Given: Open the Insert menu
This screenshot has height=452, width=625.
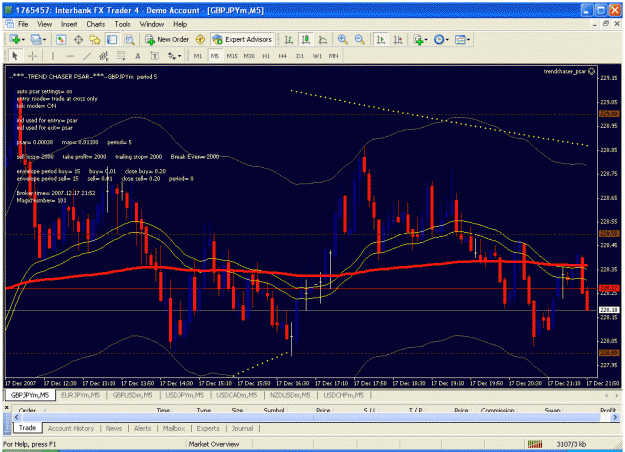Looking at the screenshot, I should point(69,24).
